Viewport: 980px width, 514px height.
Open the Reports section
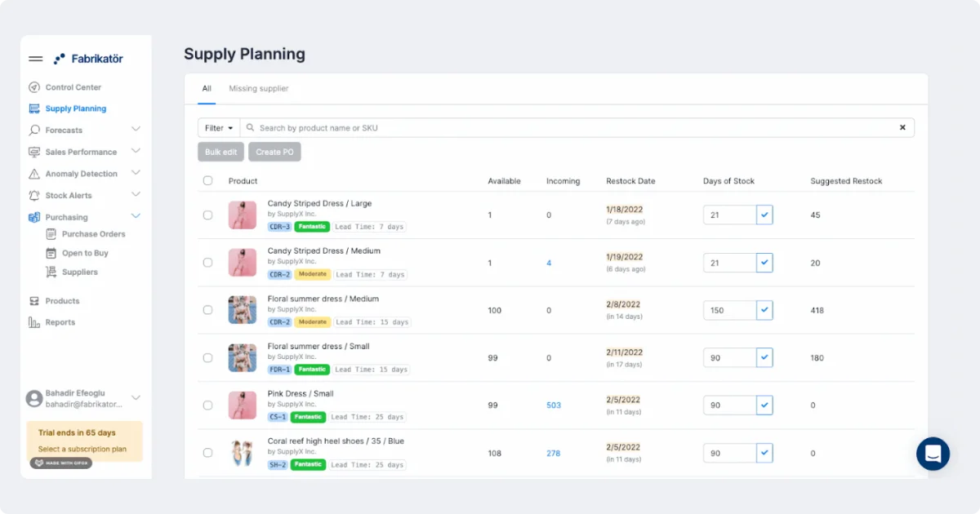pyautogui.click(x=60, y=322)
